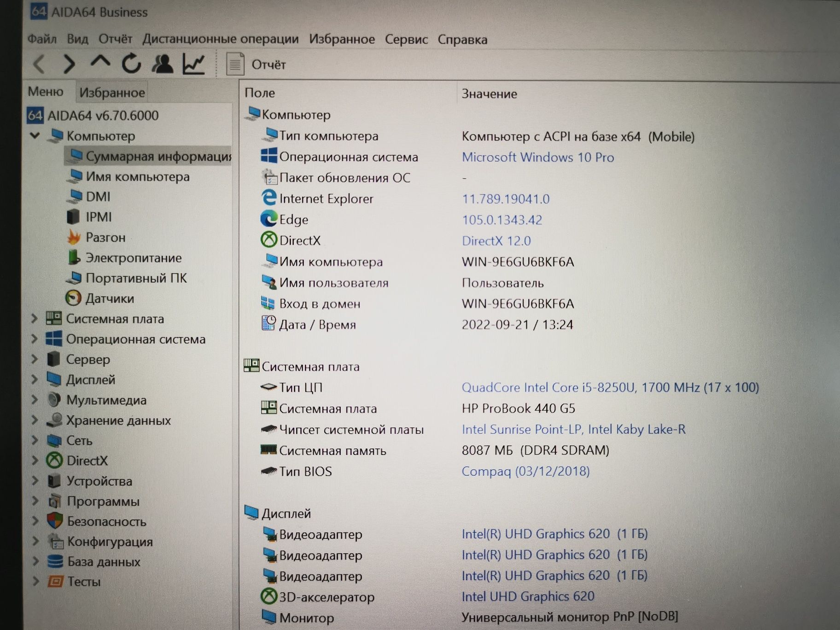Expand the Сервер tree node

[35, 359]
